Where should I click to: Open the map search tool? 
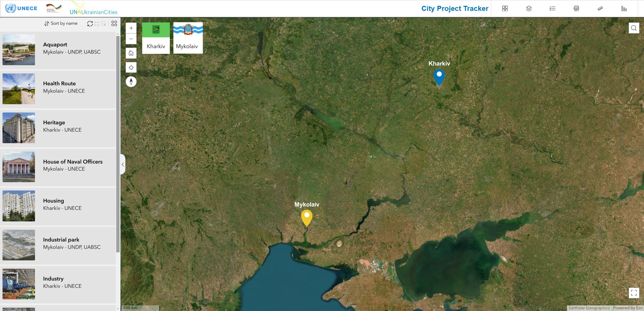[634, 28]
